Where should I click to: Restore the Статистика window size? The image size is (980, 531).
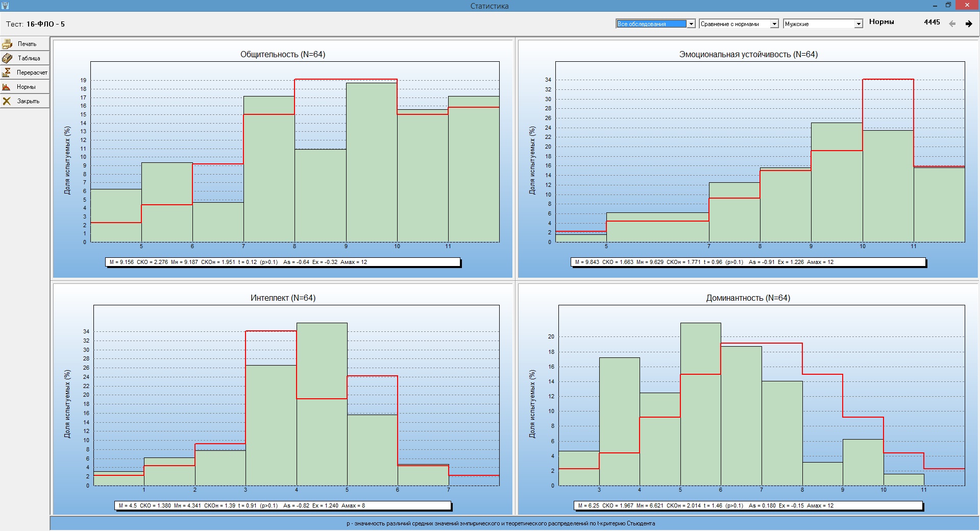948,6
